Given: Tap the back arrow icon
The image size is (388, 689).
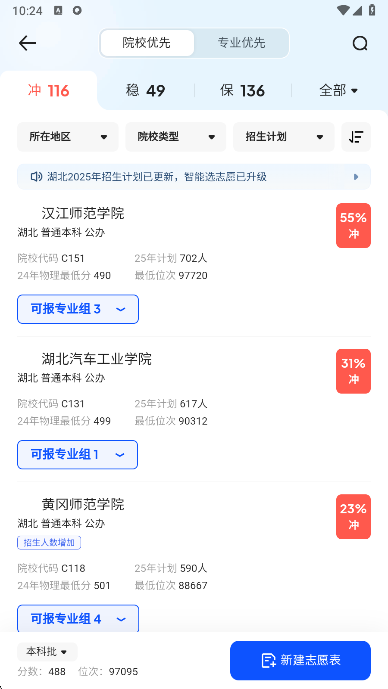Looking at the screenshot, I should [x=27, y=43].
